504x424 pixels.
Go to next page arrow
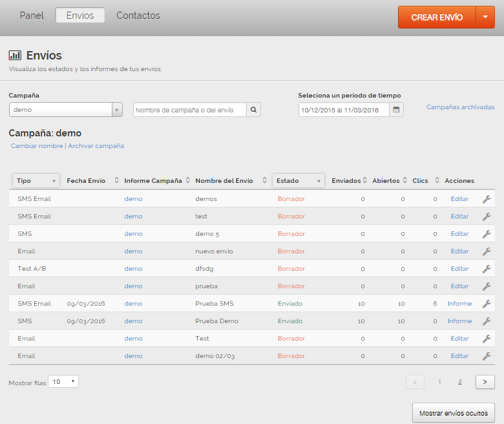tap(485, 382)
